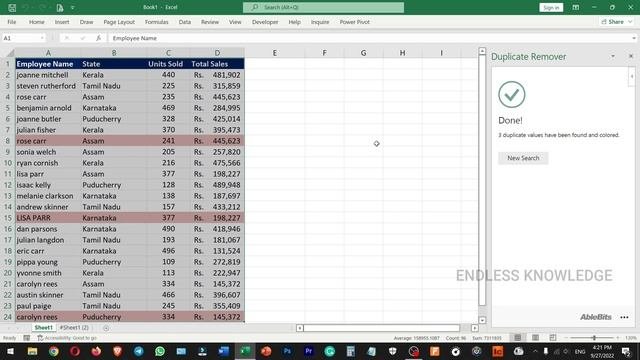
Task: Click zoom in plus button
Action: coord(618,338)
